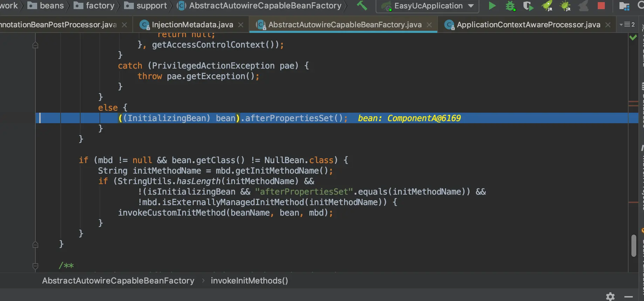Image resolution: width=644 pixels, height=301 pixels.
Task: Close the notationBeanPostProcessor.java tab
Action: coord(124,25)
